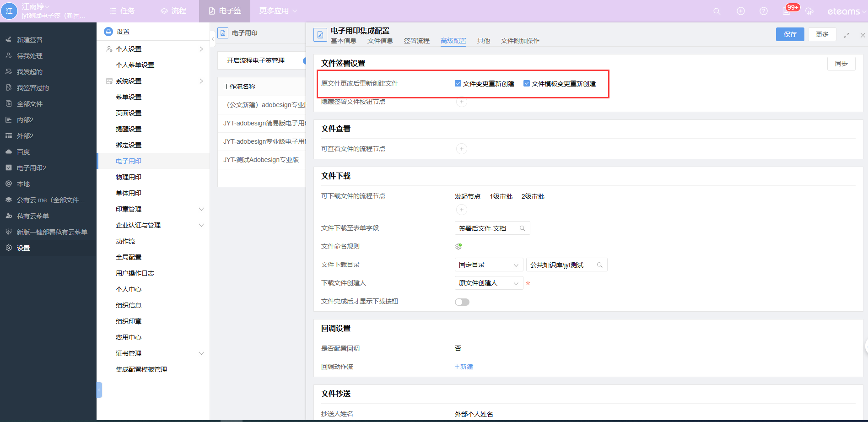Uncheck 文件变更重新创建 checkbox
Viewport: 868px width, 422px height.
pos(458,83)
